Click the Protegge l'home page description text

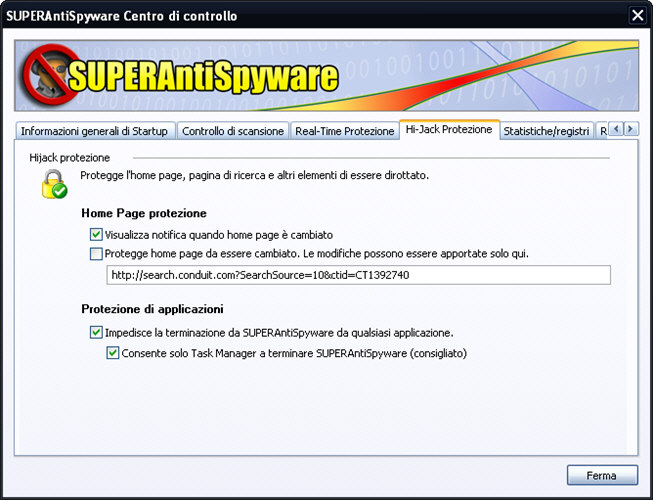(254, 175)
